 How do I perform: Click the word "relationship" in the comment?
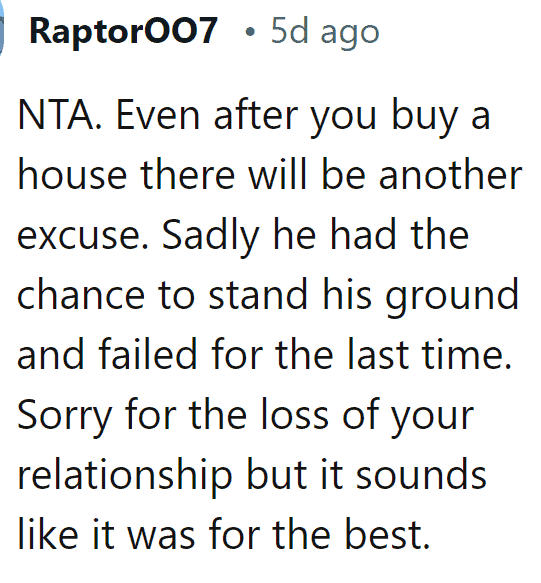coord(125,477)
